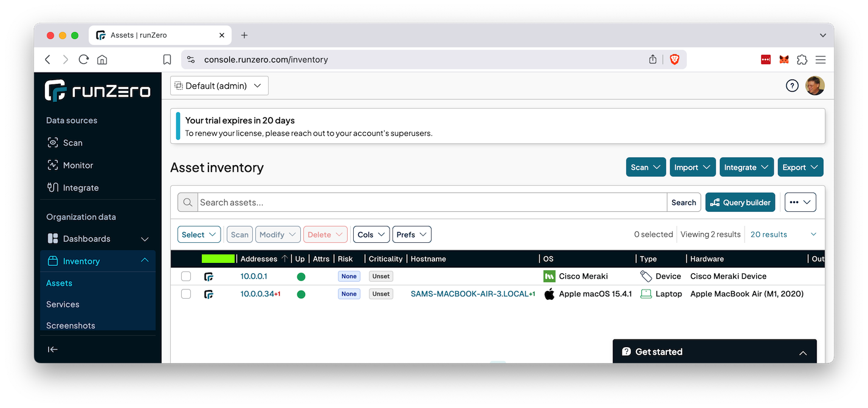Click the runZero source icon for 10.0.0.34

point(208,294)
